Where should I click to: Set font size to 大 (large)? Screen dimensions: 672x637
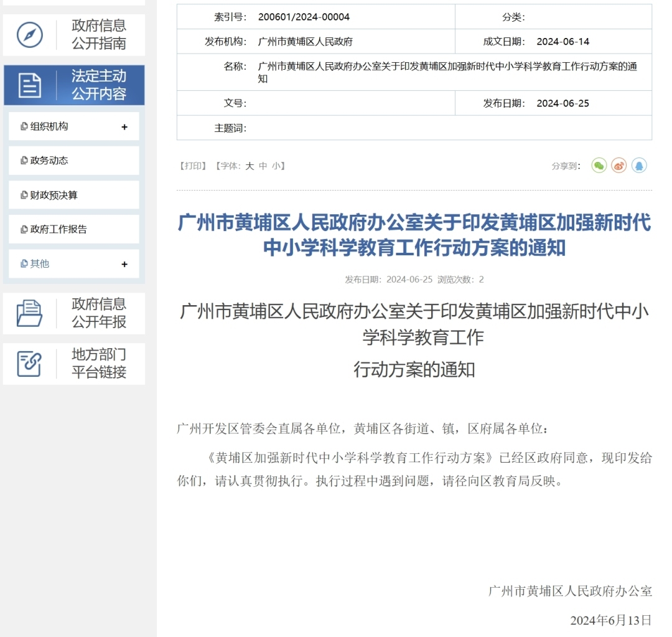click(250, 166)
